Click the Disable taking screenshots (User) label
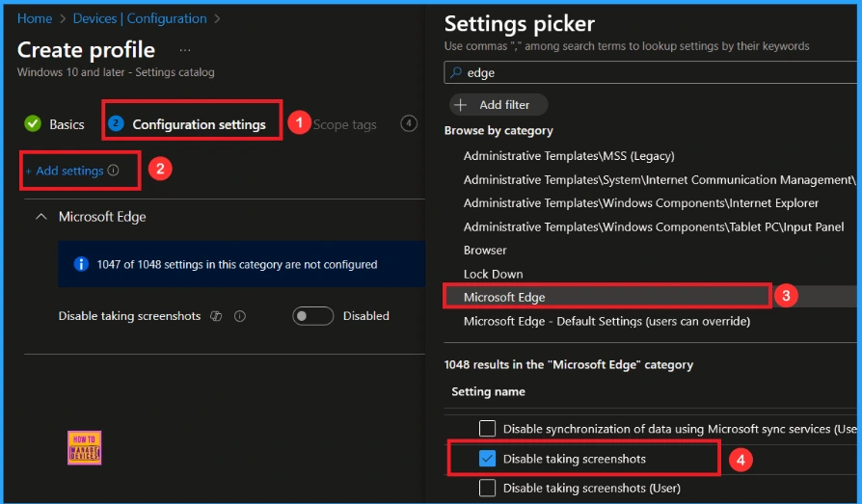This screenshot has height=504, width=862. tap(591, 488)
